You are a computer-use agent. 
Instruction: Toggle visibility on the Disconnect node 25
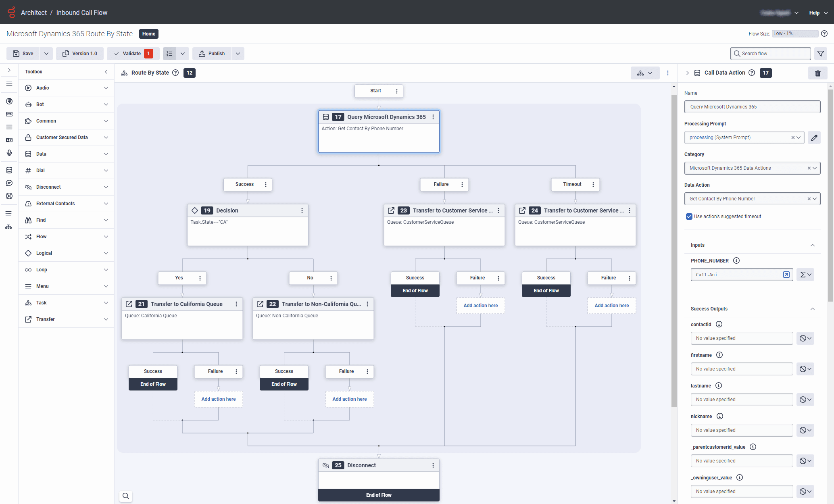pos(325,465)
